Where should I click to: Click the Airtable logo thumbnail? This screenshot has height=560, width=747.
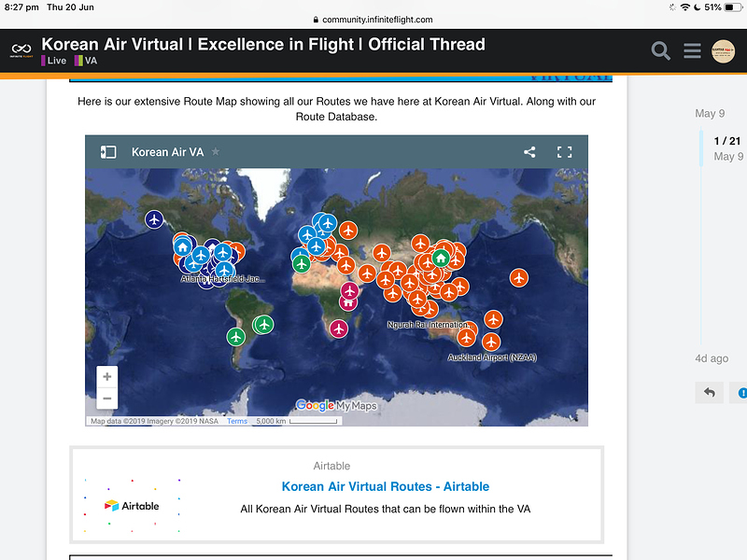click(x=132, y=506)
